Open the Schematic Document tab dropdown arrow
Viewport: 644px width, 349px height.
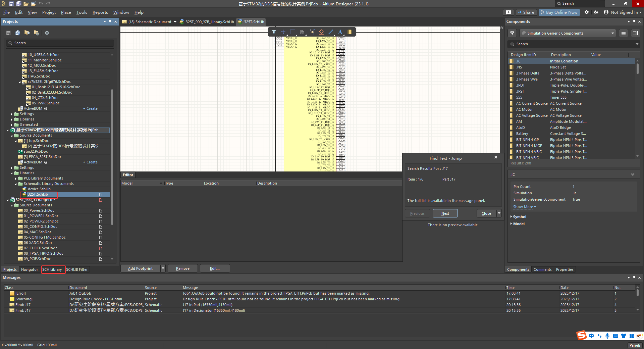[x=175, y=22]
